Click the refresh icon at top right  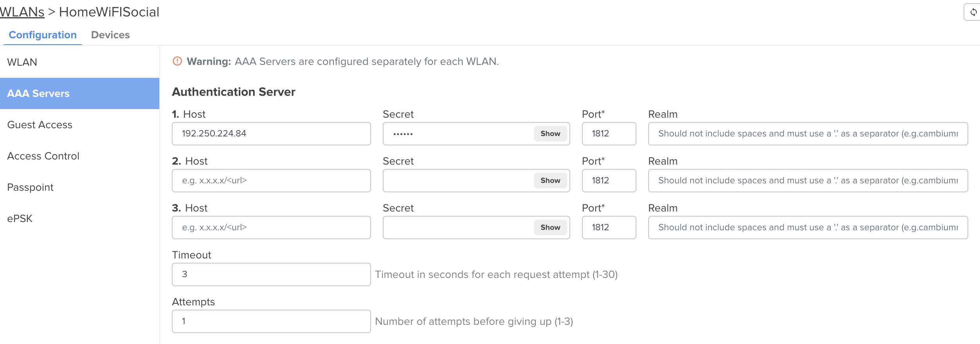973,12
